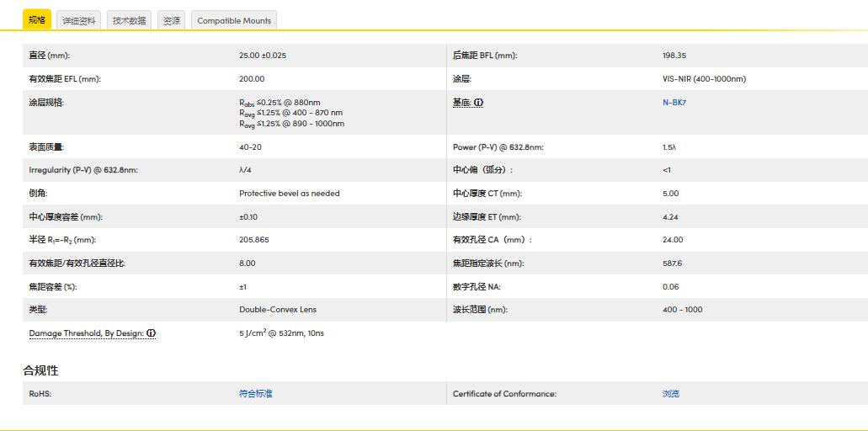Click the 边缘厚度 ET (mm) label
Image resolution: width=868 pixels, height=431 pixels.
point(487,217)
